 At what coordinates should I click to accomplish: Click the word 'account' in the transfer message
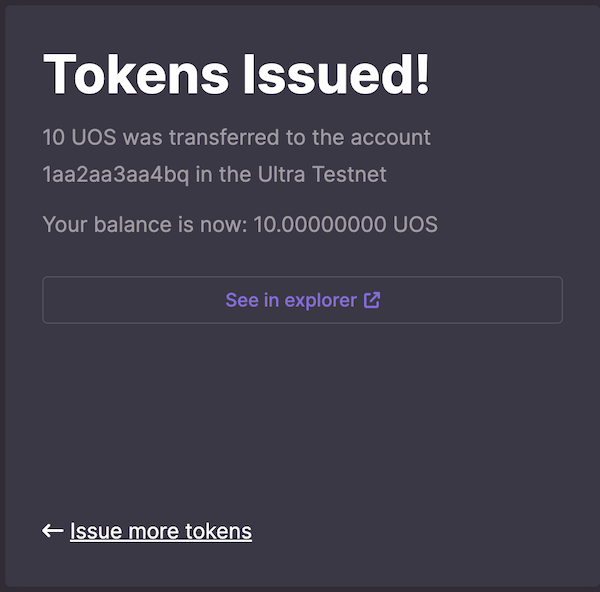391,137
